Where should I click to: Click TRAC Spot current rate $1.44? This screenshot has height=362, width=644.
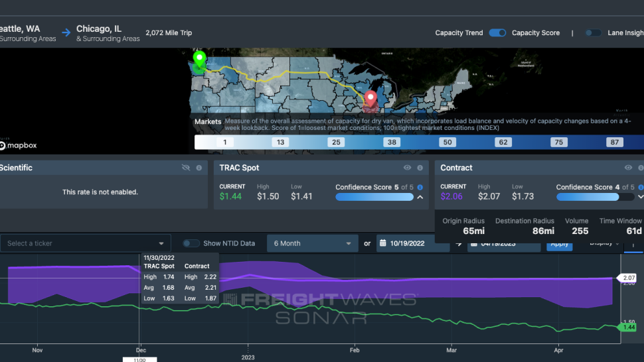click(x=230, y=196)
